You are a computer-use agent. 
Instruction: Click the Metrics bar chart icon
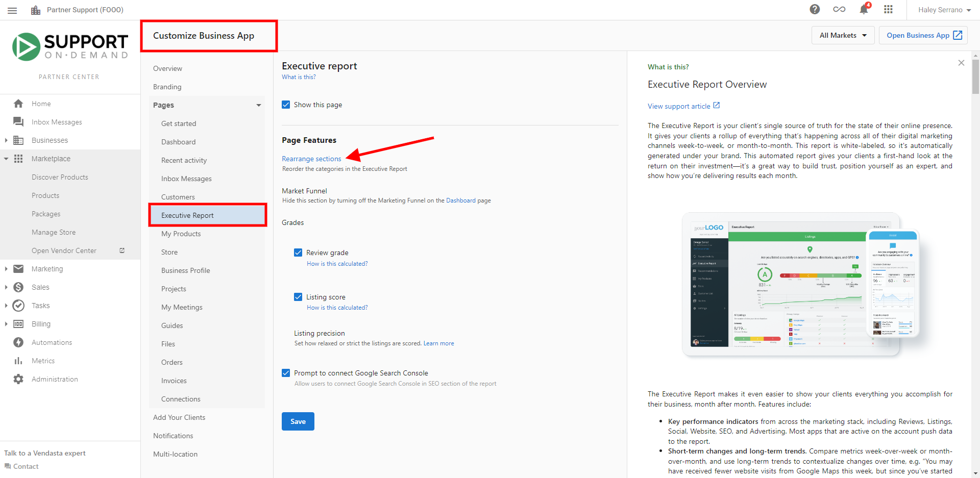[18, 361]
